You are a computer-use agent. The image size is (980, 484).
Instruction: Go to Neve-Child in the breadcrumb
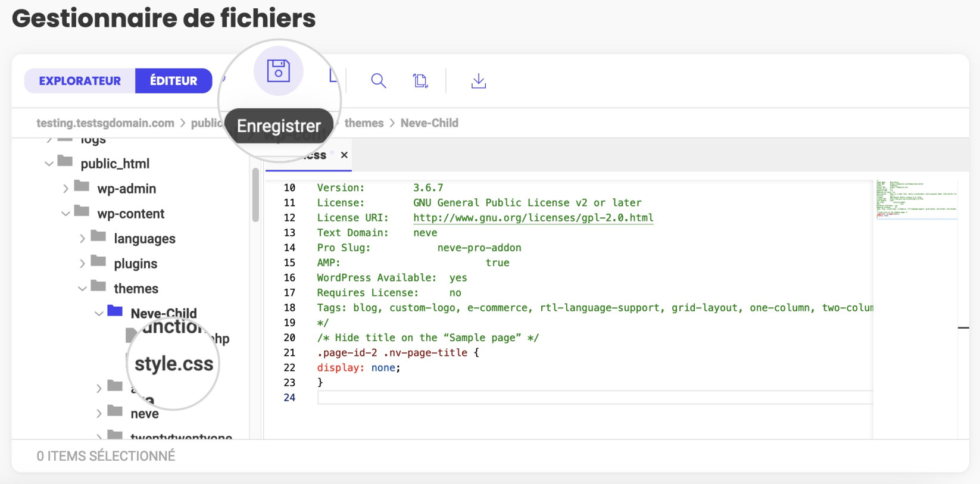(x=429, y=123)
